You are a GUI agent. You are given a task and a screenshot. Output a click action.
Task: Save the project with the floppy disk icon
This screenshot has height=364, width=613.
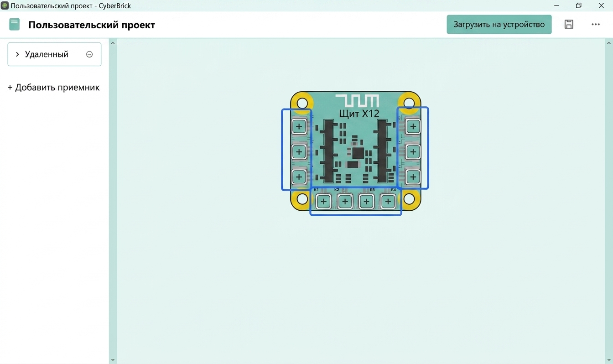pos(569,24)
